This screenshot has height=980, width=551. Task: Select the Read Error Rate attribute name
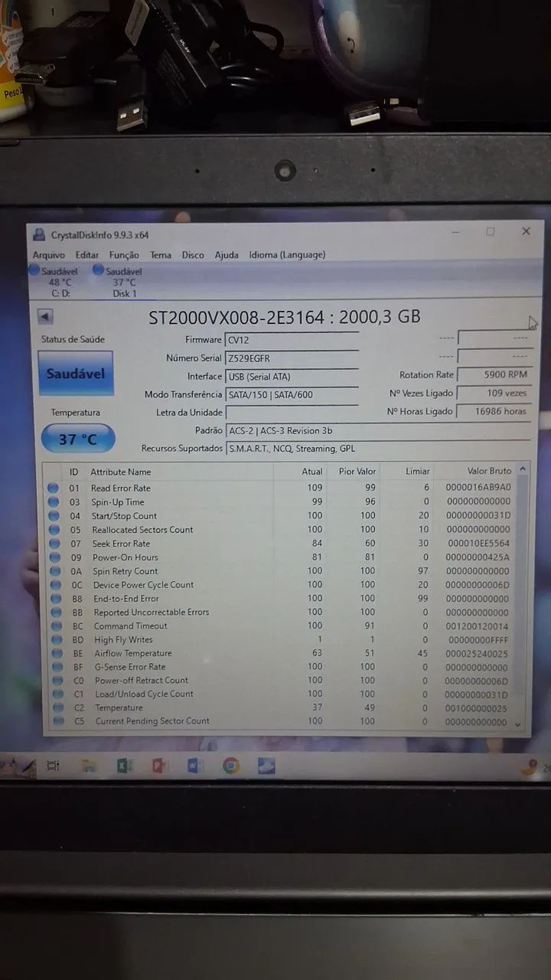(121, 488)
